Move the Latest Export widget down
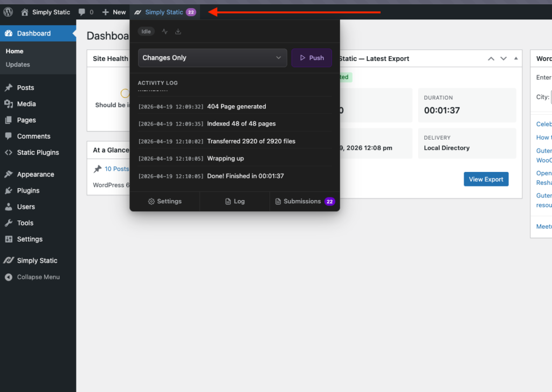This screenshot has height=392, width=552. point(503,58)
